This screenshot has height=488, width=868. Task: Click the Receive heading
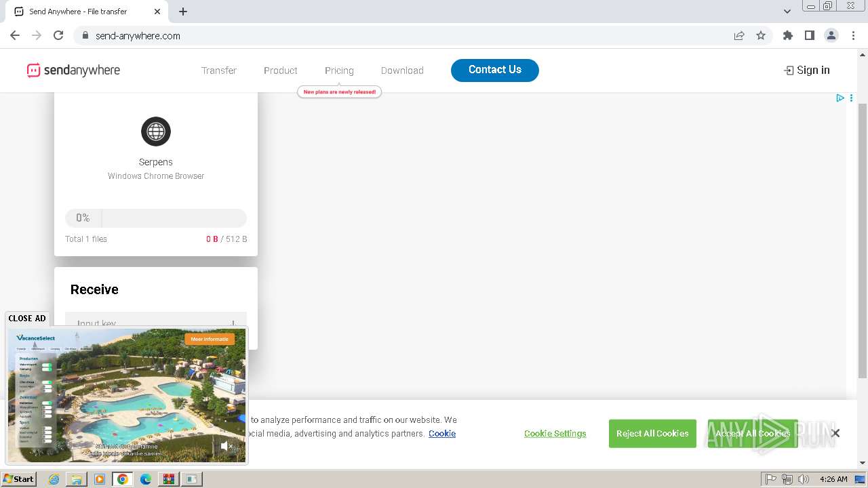(94, 289)
